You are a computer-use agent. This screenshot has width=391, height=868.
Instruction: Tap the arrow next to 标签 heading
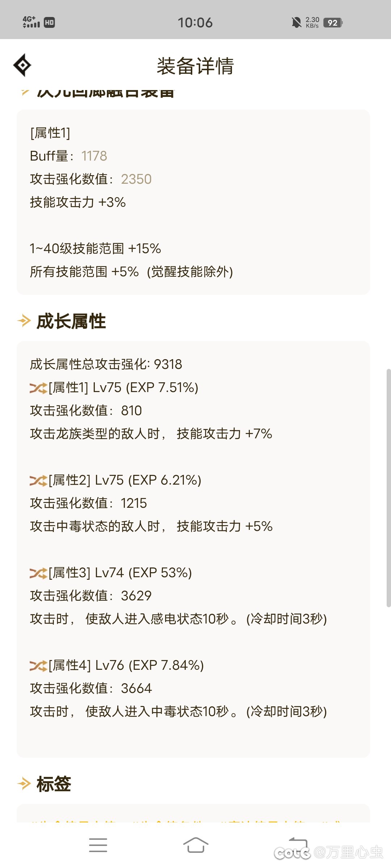[24, 784]
